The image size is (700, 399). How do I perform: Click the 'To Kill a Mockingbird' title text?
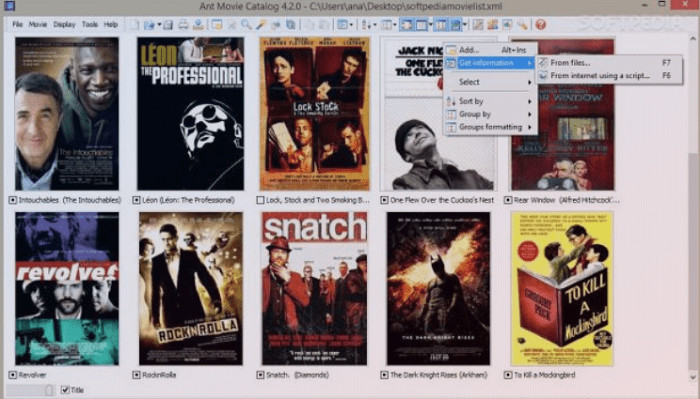point(545,375)
